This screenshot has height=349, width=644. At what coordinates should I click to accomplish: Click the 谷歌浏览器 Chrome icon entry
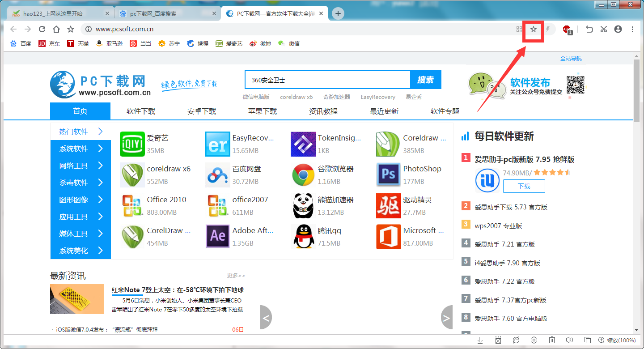(303, 174)
